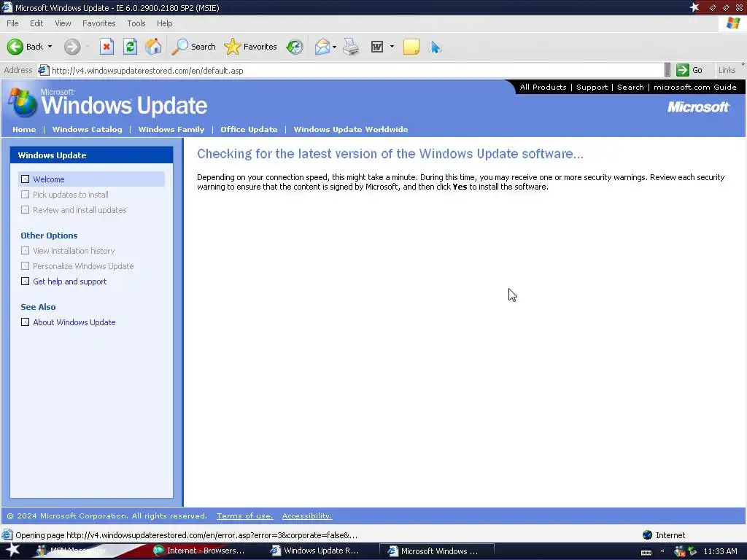Open the Terms of use link
This screenshot has width=747, height=560.
point(245,516)
